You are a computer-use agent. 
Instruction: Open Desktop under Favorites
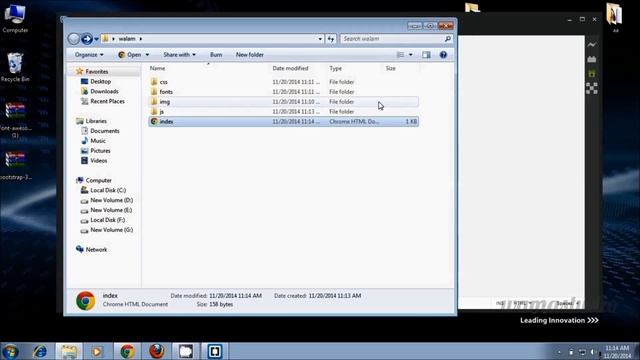[x=100, y=82]
